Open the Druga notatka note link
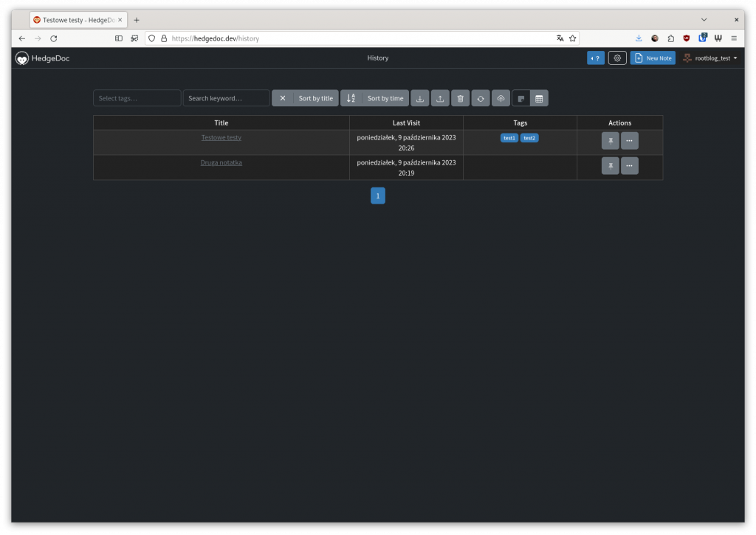The height and width of the screenshot is (535, 756). click(221, 162)
